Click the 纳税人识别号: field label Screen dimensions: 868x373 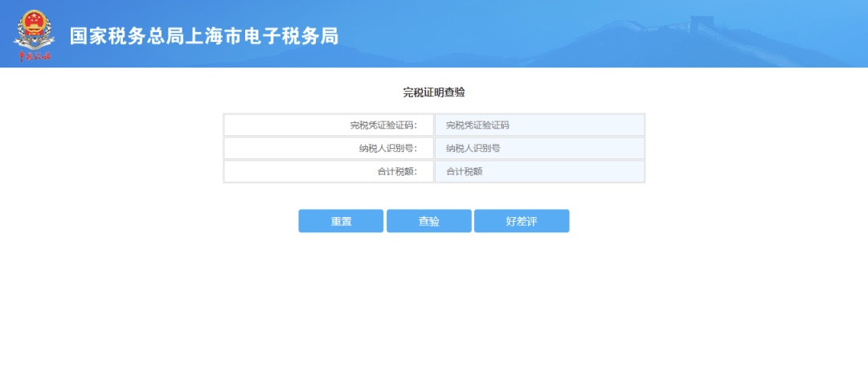coord(388,148)
